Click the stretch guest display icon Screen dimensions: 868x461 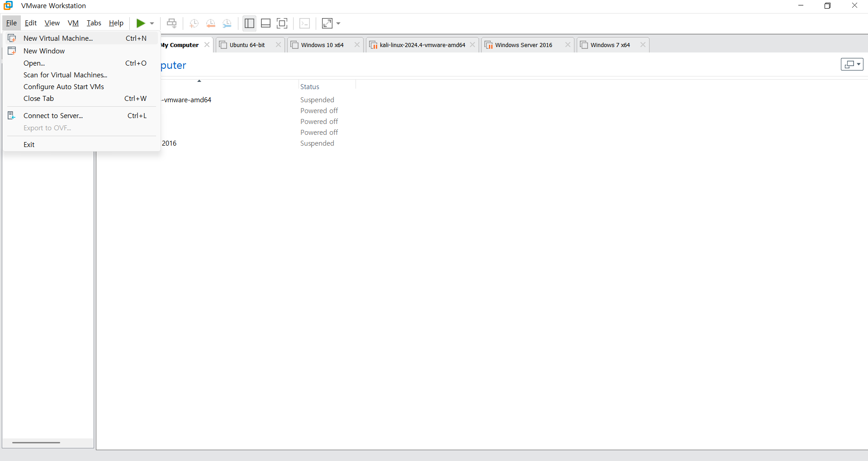click(327, 23)
